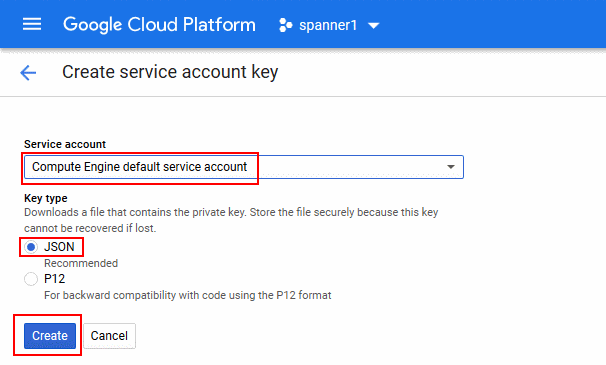Click the Create service account key heading

[x=170, y=72]
